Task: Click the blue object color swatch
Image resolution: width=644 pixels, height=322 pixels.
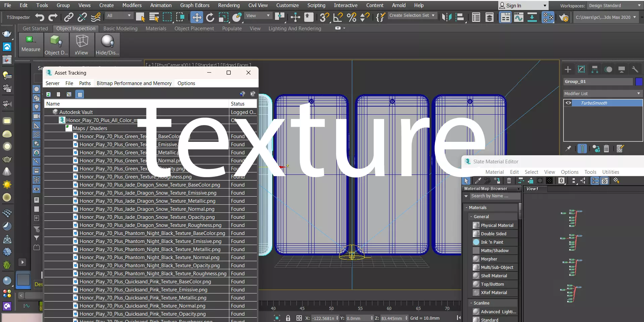Action: pos(639,82)
